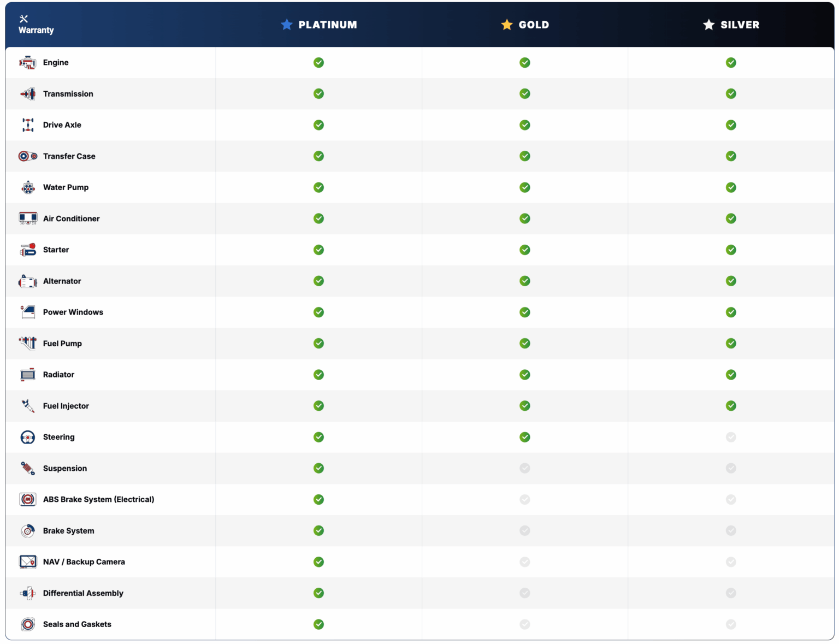Click the blue Platinum star

(287, 24)
